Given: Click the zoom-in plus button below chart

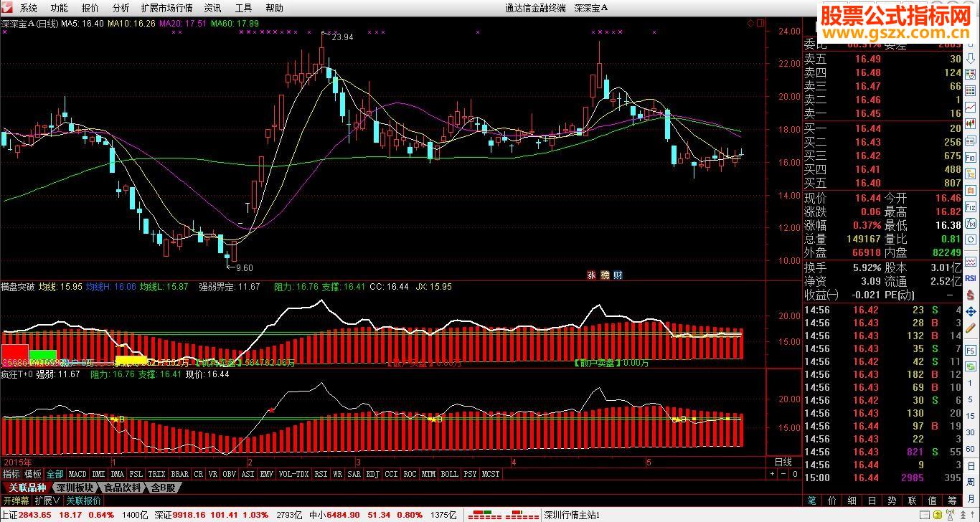Looking at the screenshot, I should (772, 474).
